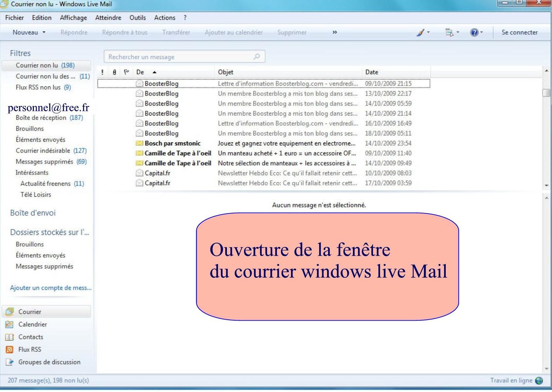Image resolution: width=552 pixels, height=392 pixels.
Task: Open the Groupes de discussion icon
Action: coord(10,362)
